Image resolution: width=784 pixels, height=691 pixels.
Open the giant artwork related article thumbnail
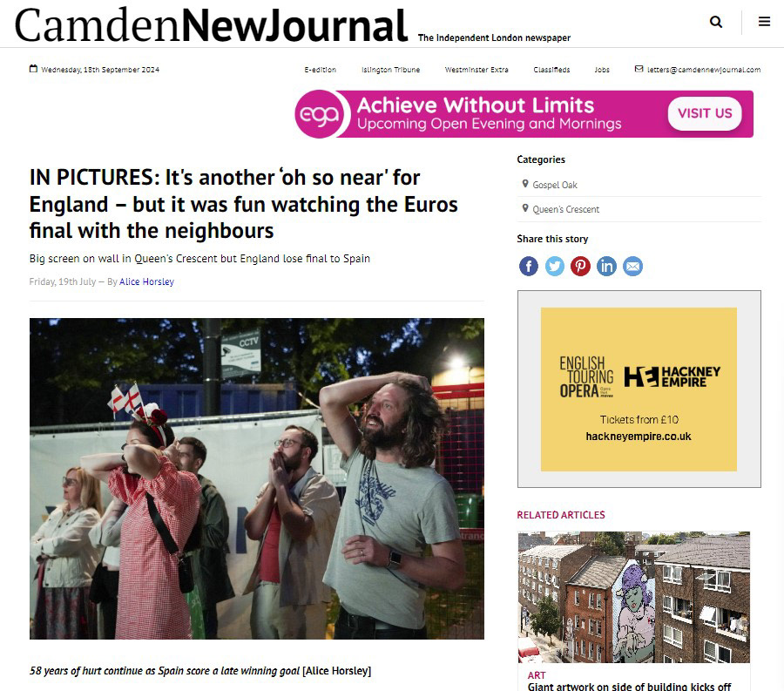[x=633, y=597]
